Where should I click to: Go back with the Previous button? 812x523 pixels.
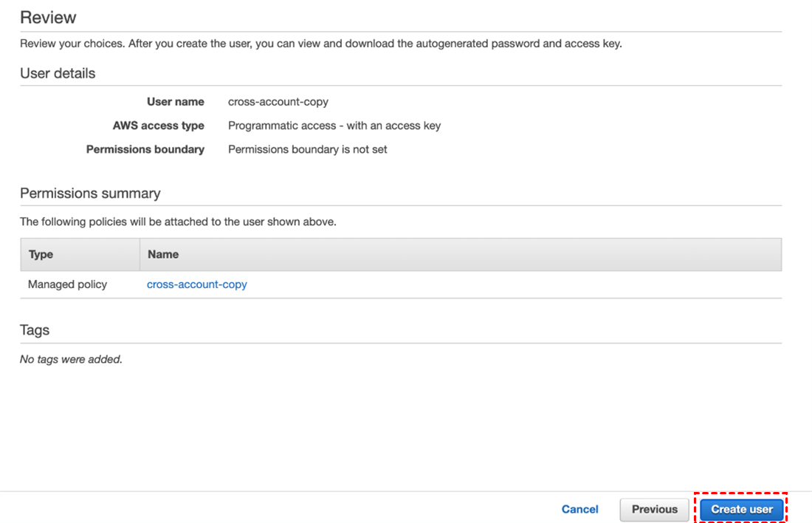(x=654, y=509)
